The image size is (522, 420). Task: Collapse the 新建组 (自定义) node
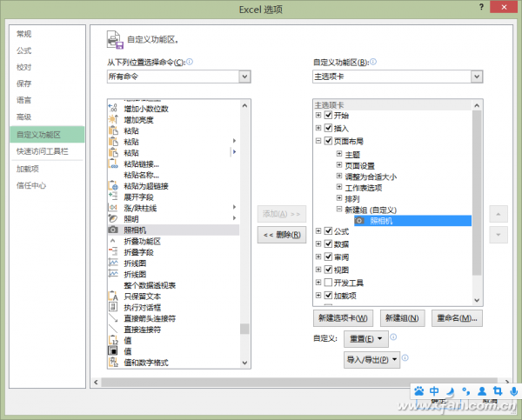339,209
